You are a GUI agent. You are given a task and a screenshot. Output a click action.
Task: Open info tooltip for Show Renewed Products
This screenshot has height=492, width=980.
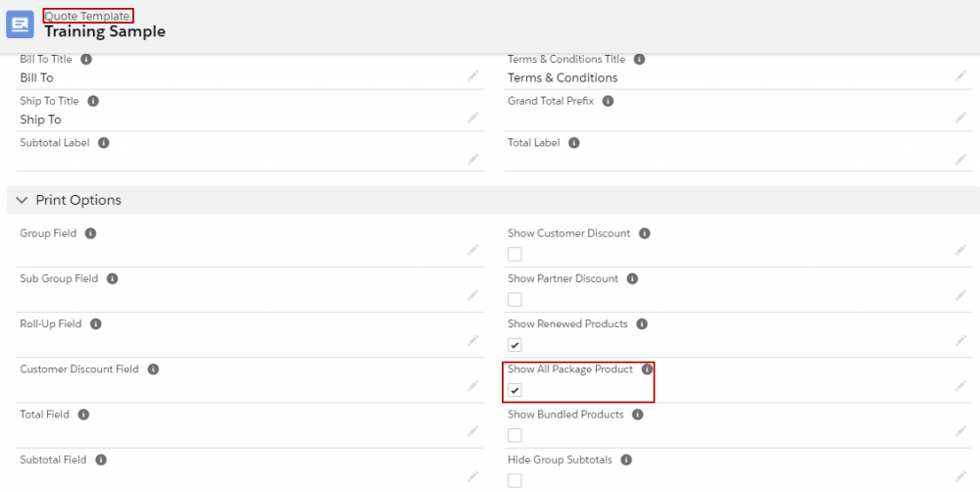[642, 323]
